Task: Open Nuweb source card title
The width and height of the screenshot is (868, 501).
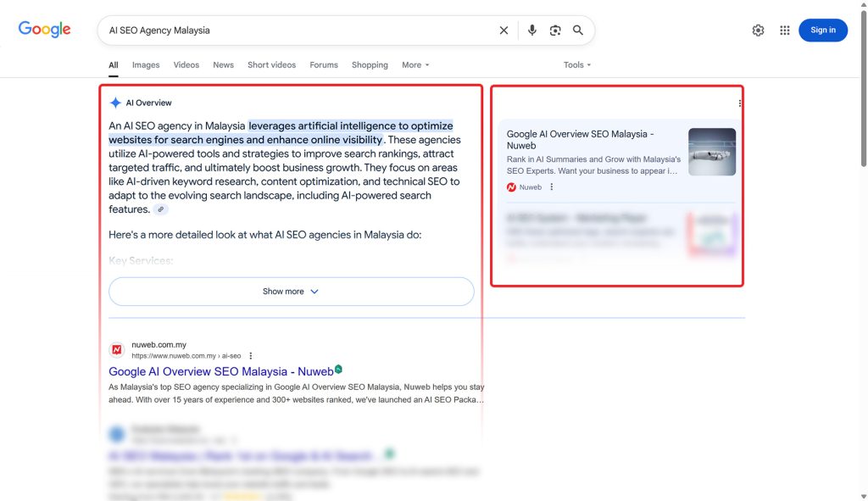Action: (x=580, y=140)
